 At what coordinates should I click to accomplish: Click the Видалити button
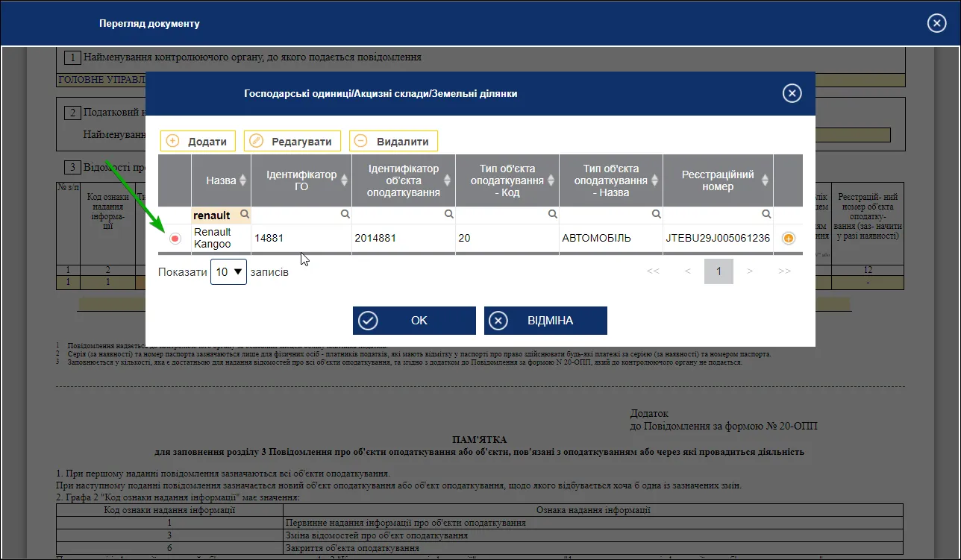pyautogui.click(x=393, y=141)
